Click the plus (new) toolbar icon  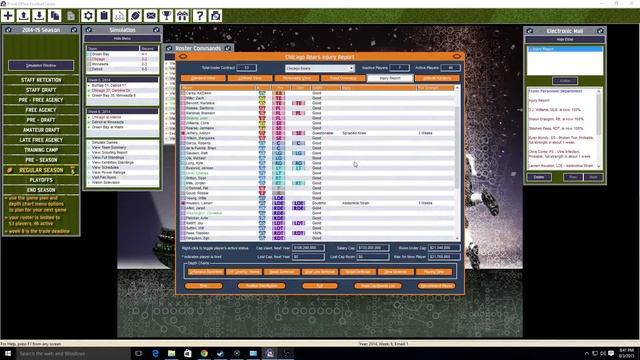point(8,16)
